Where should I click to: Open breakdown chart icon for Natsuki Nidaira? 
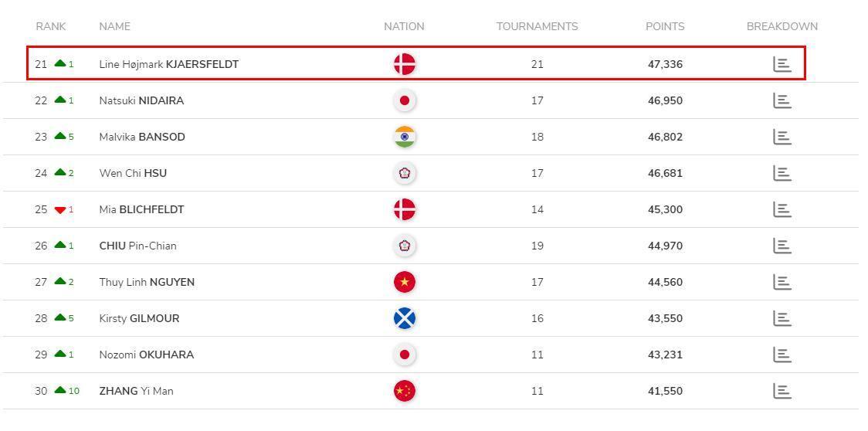[782, 101]
